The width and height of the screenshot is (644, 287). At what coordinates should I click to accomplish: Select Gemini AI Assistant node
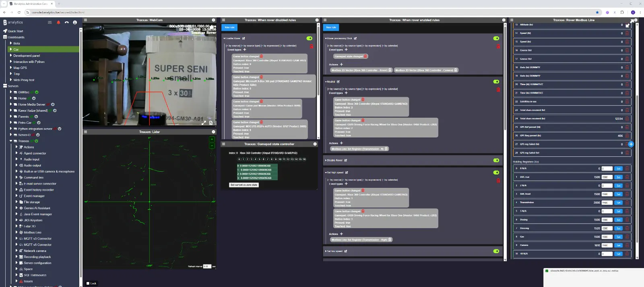point(37,208)
